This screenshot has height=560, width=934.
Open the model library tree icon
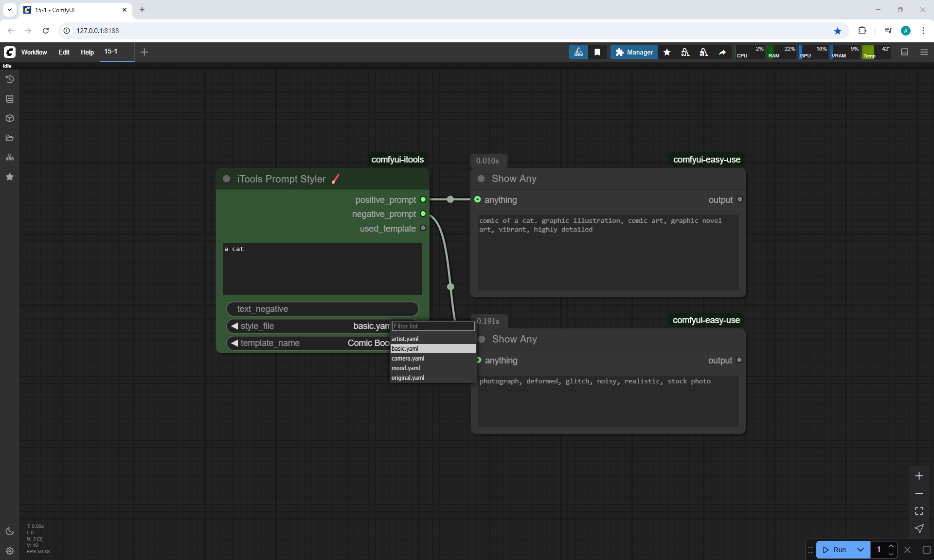10,157
